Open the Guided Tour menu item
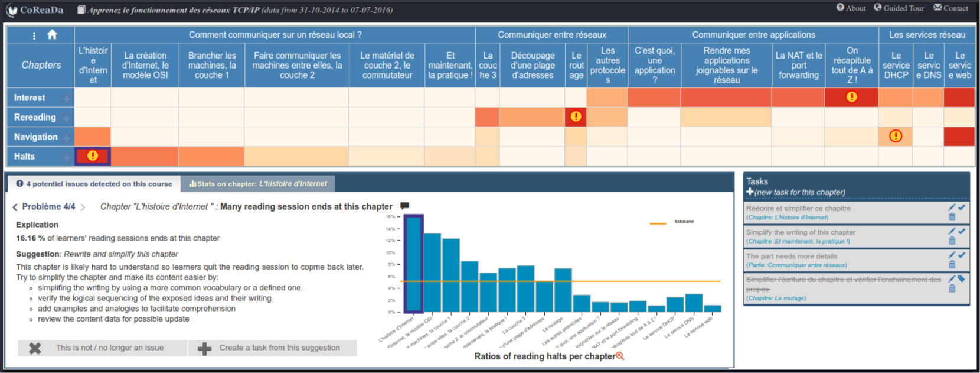980x373 pixels. [899, 8]
